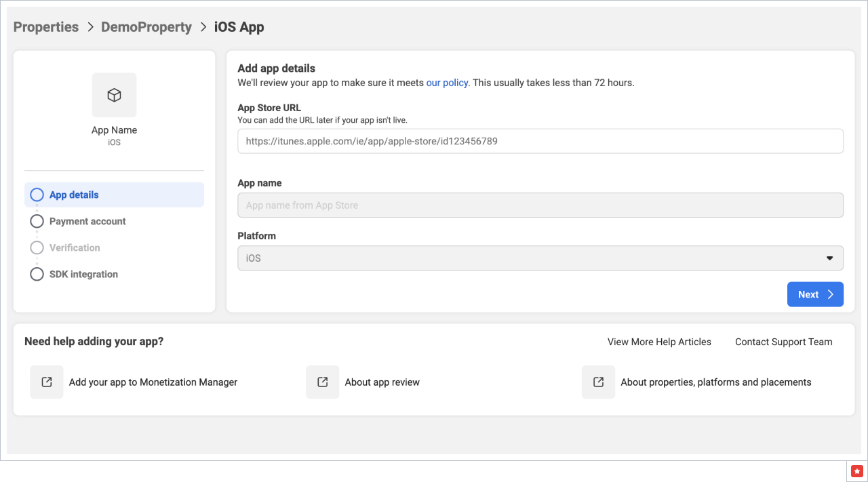
Task: Click the app cube placeholder icon
Action: [114, 95]
